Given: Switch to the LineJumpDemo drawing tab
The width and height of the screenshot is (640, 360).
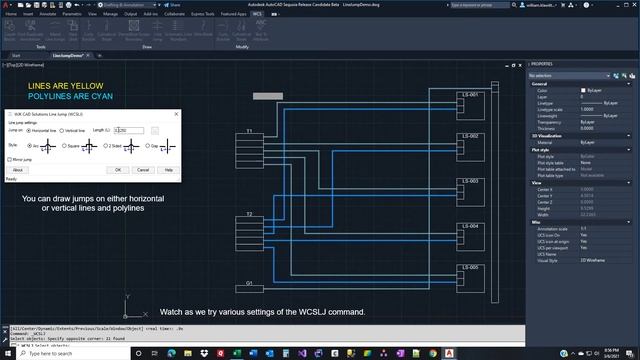Looking at the screenshot, I should (x=68, y=56).
